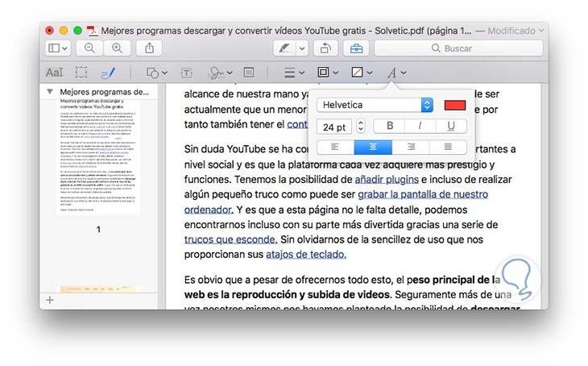Zoom out of the PDF

(89, 48)
